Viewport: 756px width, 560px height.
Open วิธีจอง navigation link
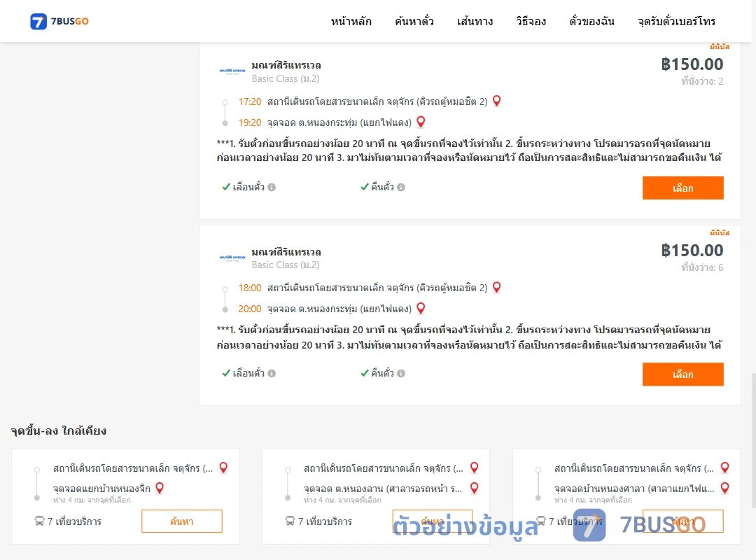tap(531, 21)
